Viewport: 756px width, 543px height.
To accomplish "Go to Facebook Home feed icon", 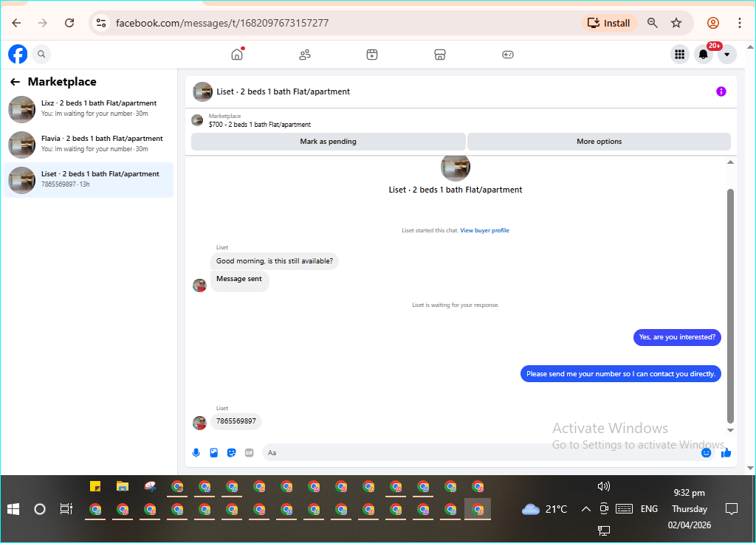I will point(237,55).
